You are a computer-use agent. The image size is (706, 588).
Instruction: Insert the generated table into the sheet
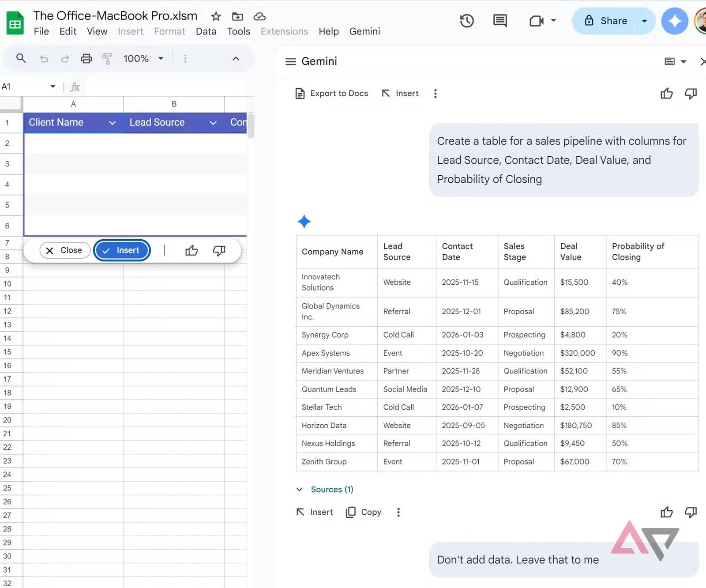pyautogui.click(x=314, y=512)
